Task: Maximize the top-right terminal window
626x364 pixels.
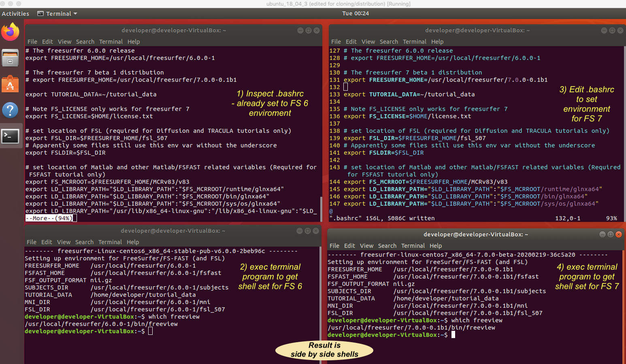Action: (612, 30)
